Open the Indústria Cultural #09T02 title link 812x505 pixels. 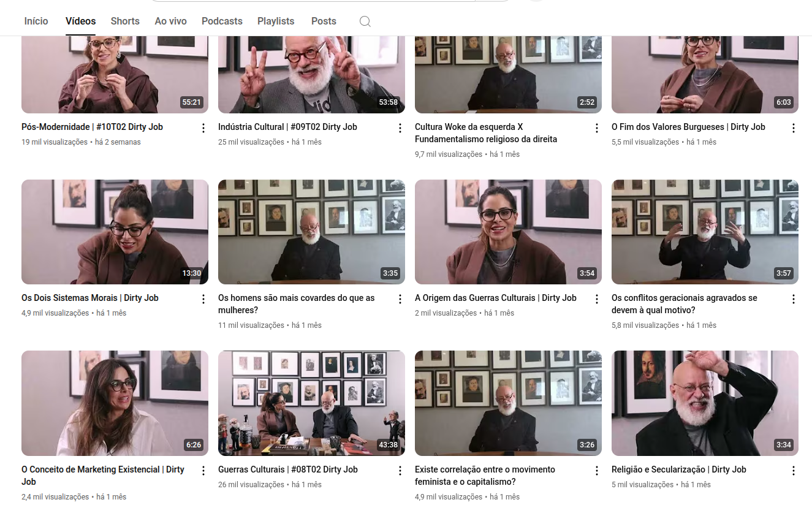click(x=287, y=127)
